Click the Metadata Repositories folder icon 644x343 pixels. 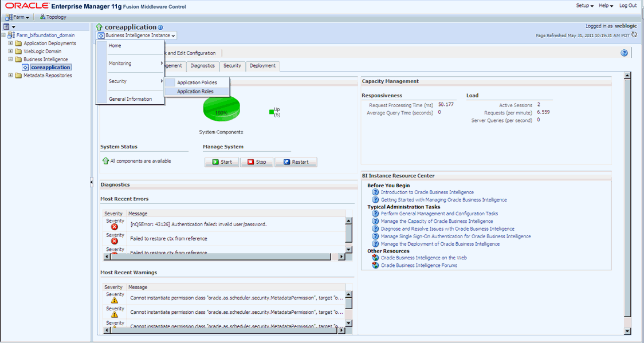pos(18,76)
